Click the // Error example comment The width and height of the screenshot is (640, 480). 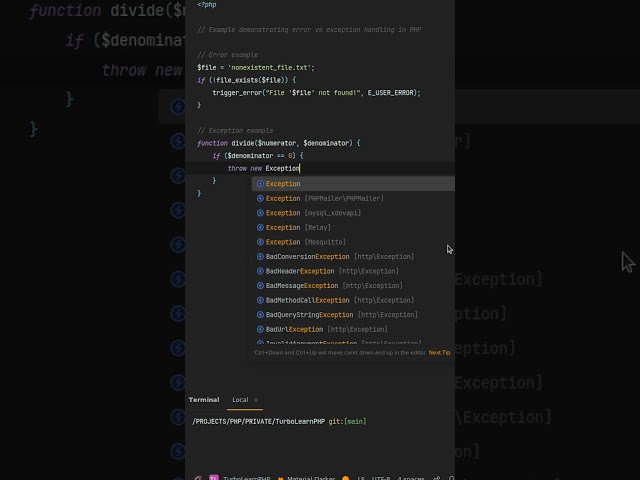[227, 55]
